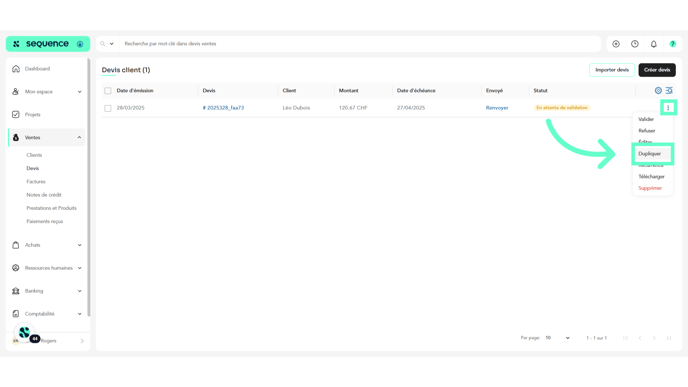Click the blue column settings gear icon
Screen dimensions: 688x387
coord(658,90)
